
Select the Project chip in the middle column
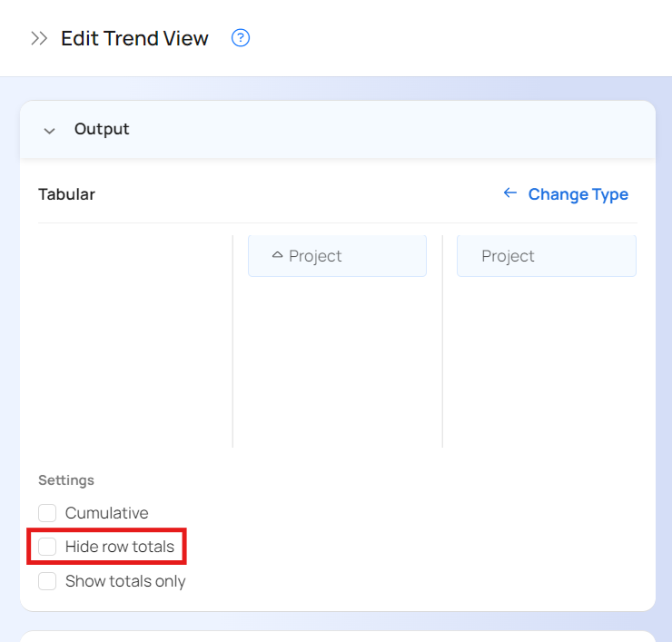coord(337,256)
